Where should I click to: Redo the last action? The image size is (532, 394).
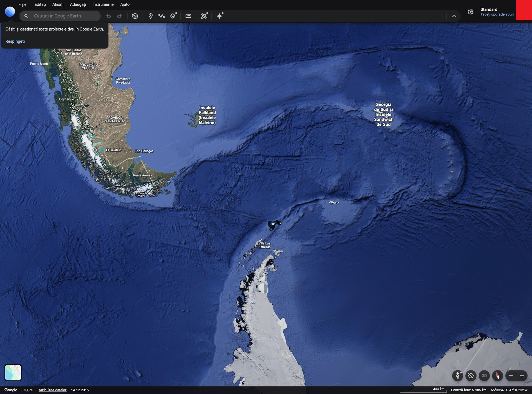coord(120,16)
